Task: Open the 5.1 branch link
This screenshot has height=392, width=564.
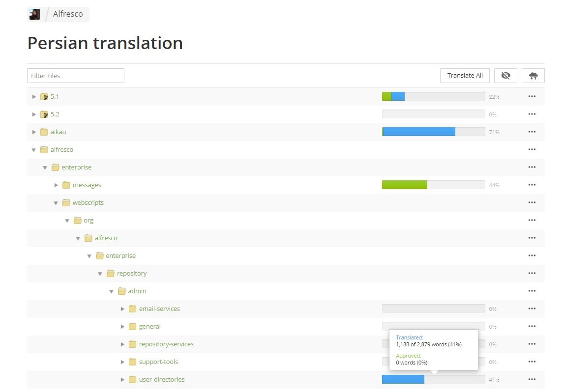Action: 55,96
